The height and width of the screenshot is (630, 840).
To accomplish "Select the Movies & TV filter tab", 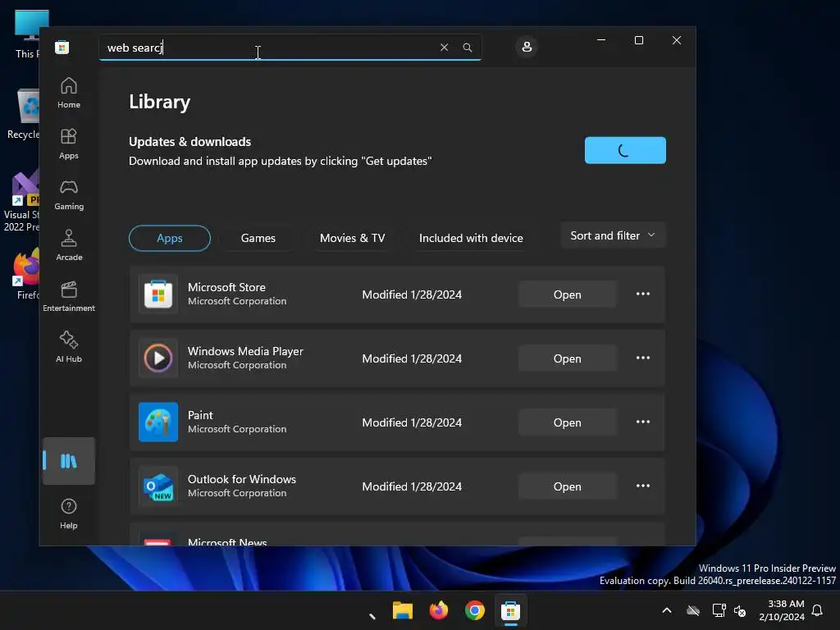I will [x=353, y=238].
